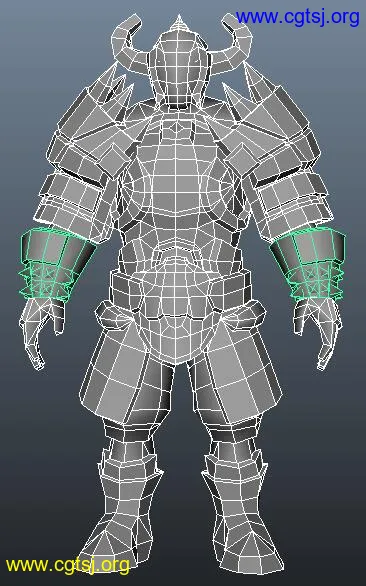The image size is (366, 586).
Task: Select the curved horn on the helmet's right
Action: [234, 41]
